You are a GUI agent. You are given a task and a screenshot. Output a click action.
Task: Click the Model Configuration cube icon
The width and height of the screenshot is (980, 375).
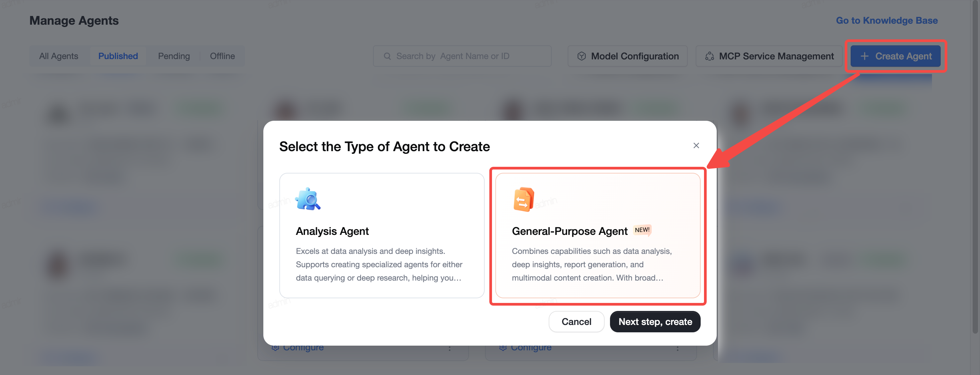tap(581, 56)
